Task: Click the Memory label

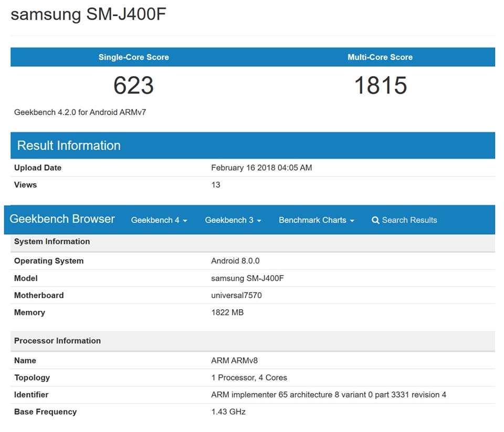Action: [x=29, y=312]
